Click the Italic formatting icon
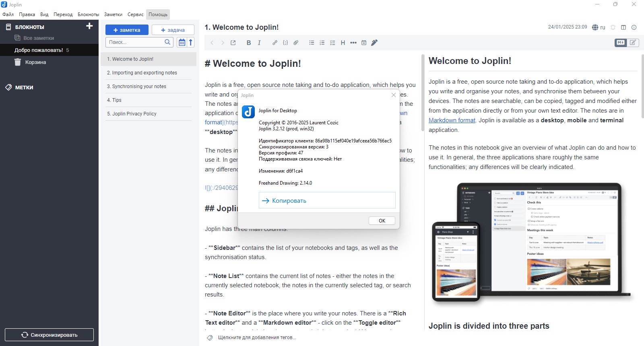644x346 pixels. tap(259, 43)
